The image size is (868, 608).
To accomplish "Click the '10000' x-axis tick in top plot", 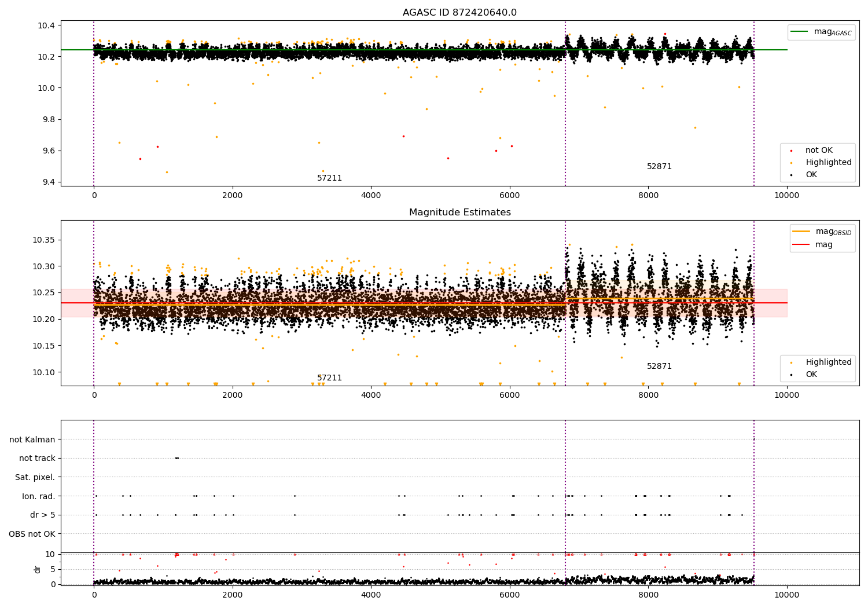I will (x=787, y=196).
